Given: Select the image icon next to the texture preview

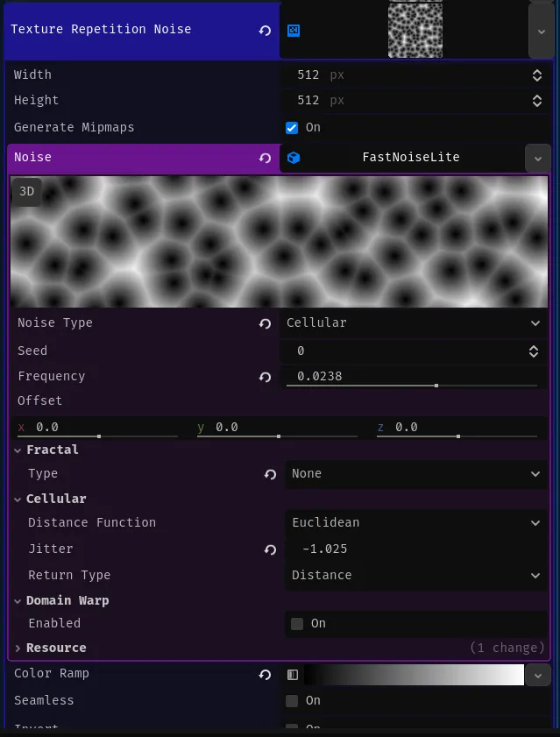Looking at the screenshot, I should pyautogui.click(x=294, y=30).
